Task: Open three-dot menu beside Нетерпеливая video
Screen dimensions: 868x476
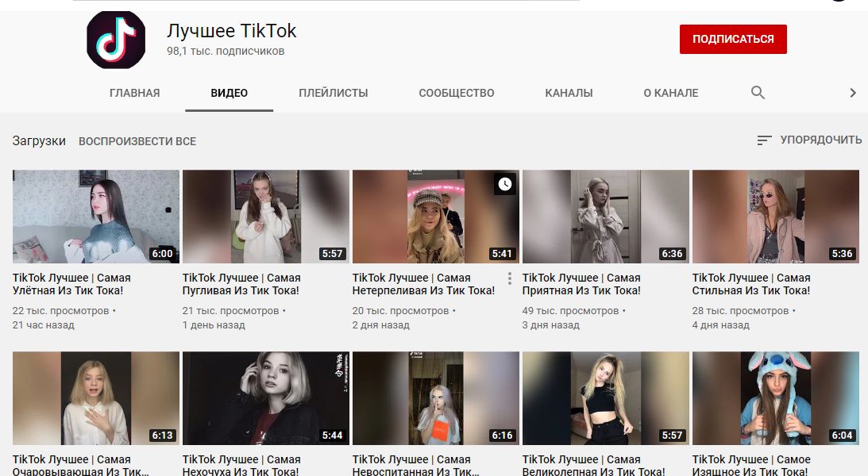Action: (509, 278)
